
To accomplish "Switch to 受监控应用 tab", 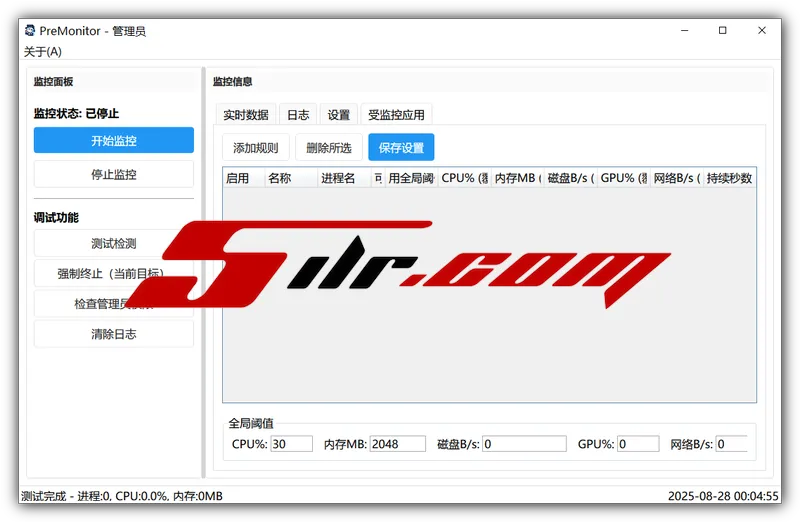I will coord(396,115).
